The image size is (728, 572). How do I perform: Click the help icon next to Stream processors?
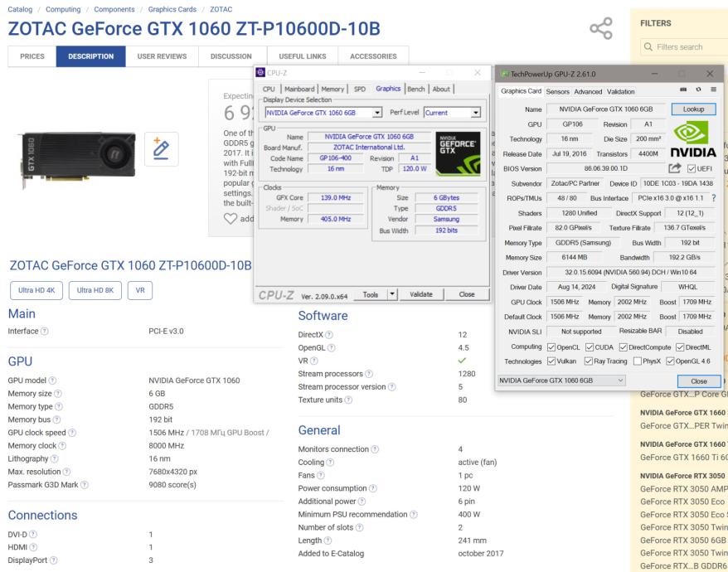tap(369, 373)
